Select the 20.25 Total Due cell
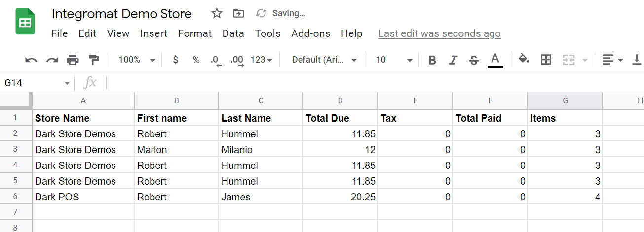This screenshot has width=644, height=232. point(340,197)
